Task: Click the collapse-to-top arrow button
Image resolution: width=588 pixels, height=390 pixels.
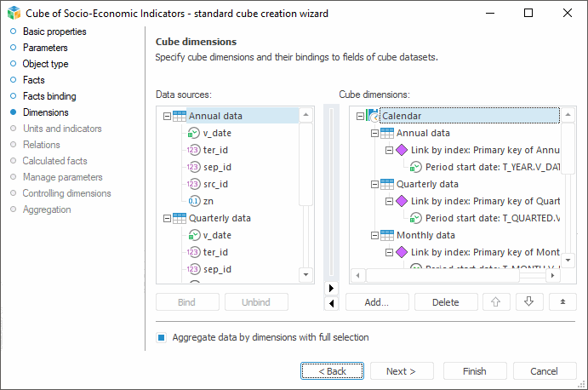Action: [561, 301]
